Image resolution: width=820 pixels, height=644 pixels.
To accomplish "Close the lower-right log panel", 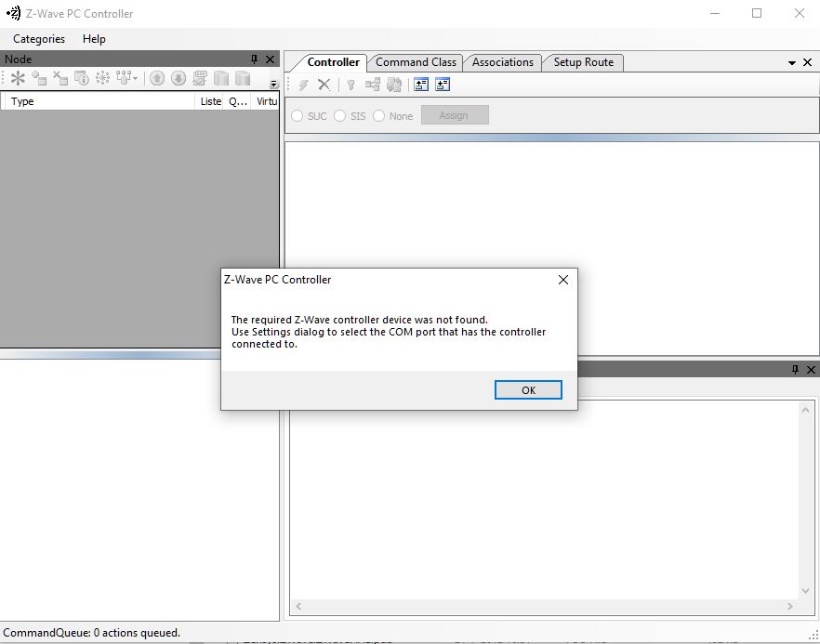I will coord(811,370).
